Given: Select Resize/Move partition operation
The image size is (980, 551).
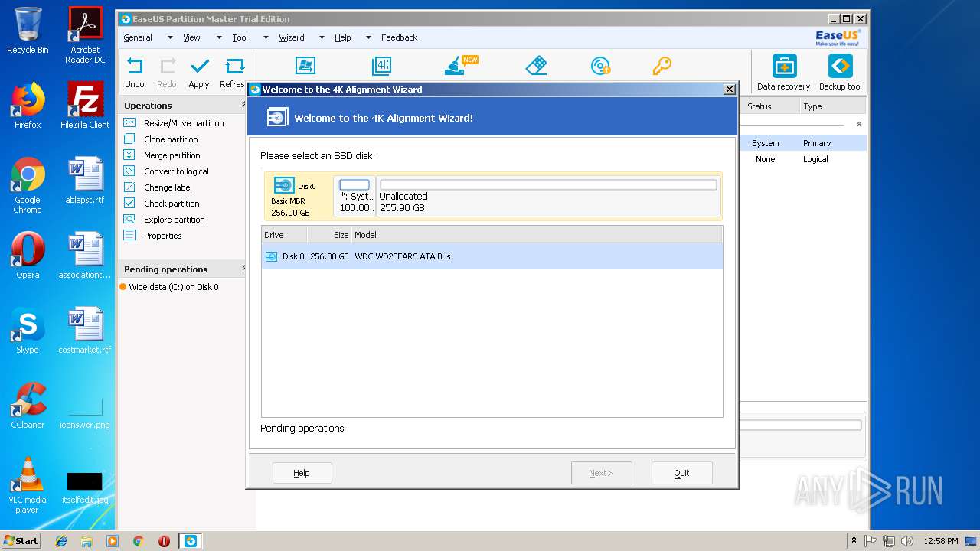Looking at the screenshot, I should 184,123.
